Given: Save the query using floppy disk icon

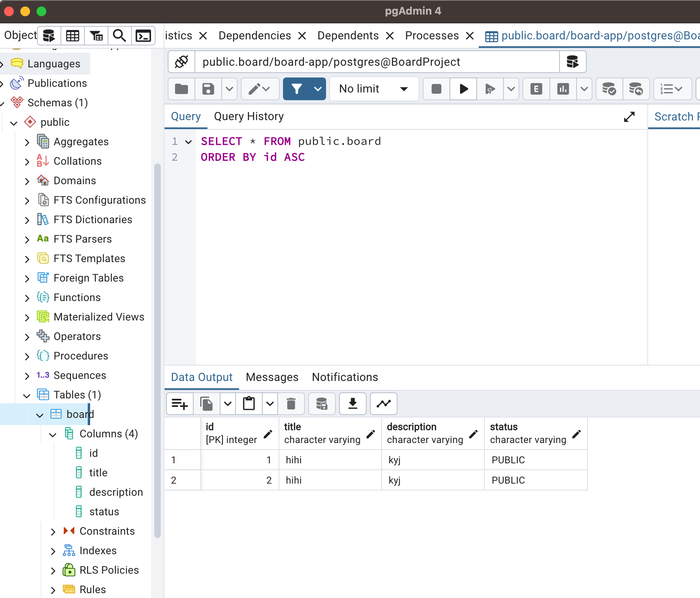Looking at the screenshot, I should click(x=208, y=89).
